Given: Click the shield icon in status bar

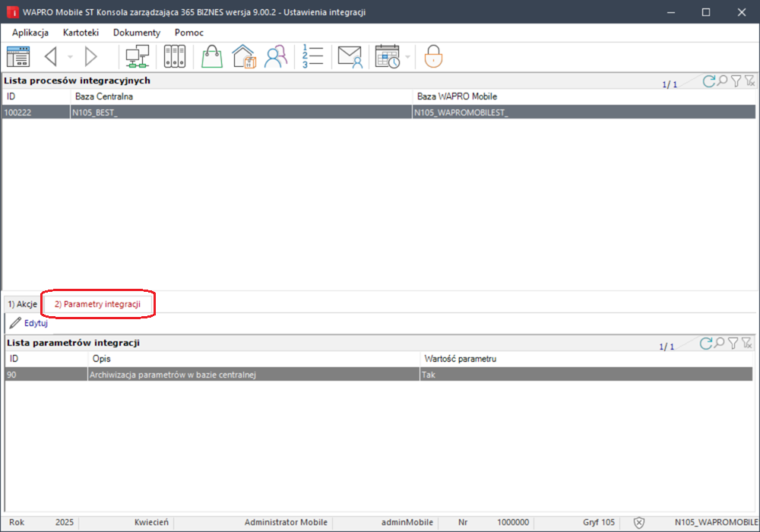Looking at the screenshot, I should (x=639, y=522).
